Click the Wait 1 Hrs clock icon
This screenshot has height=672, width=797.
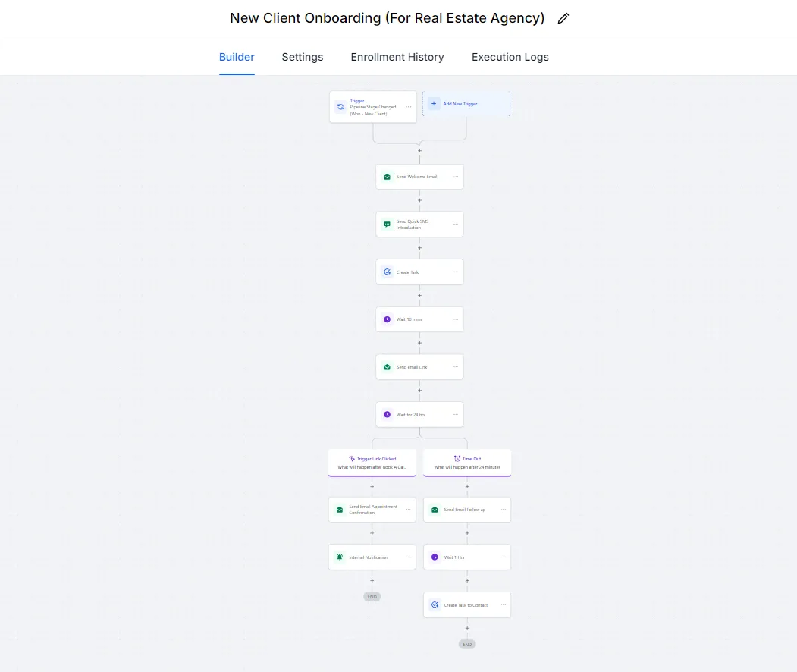435,557
